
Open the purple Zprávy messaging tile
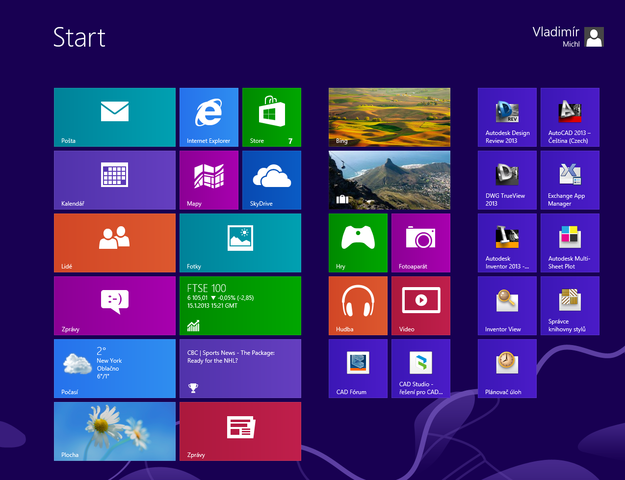coord(115,306)
